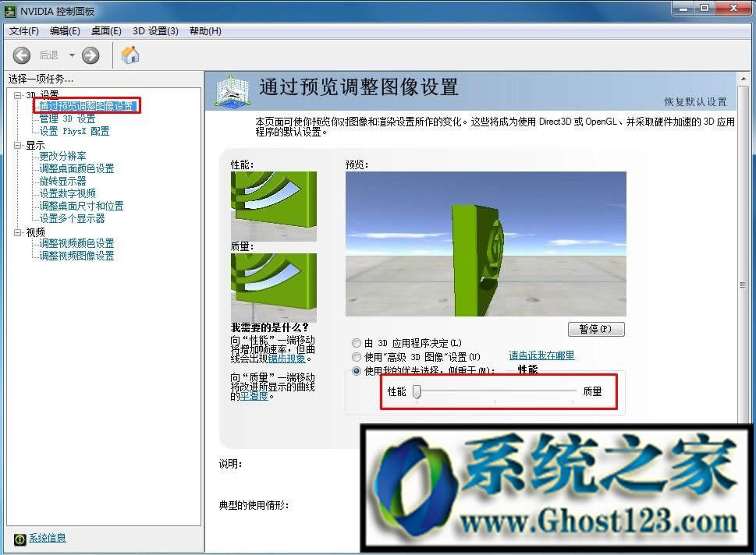Viewport: 756px width, 555px height.
Task: Click the system info icon at bottom left
Action: (20, 539)
